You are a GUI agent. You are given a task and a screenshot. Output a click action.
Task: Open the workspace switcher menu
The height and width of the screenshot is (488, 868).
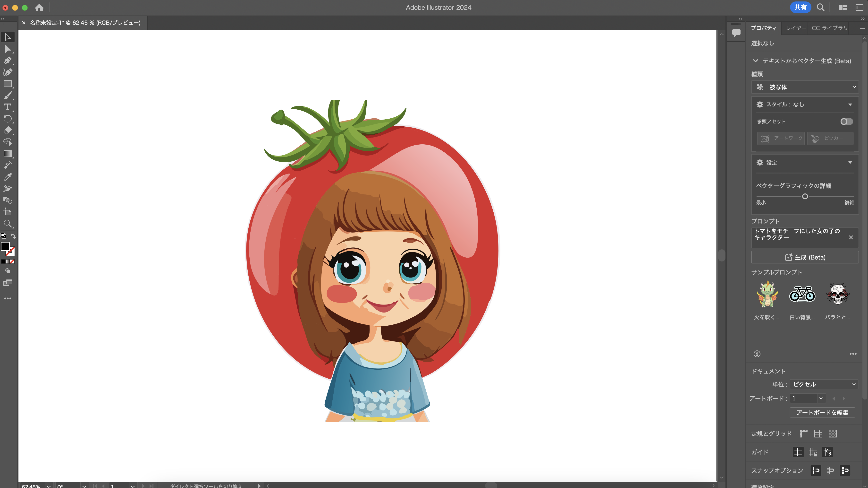pos(859,8)
